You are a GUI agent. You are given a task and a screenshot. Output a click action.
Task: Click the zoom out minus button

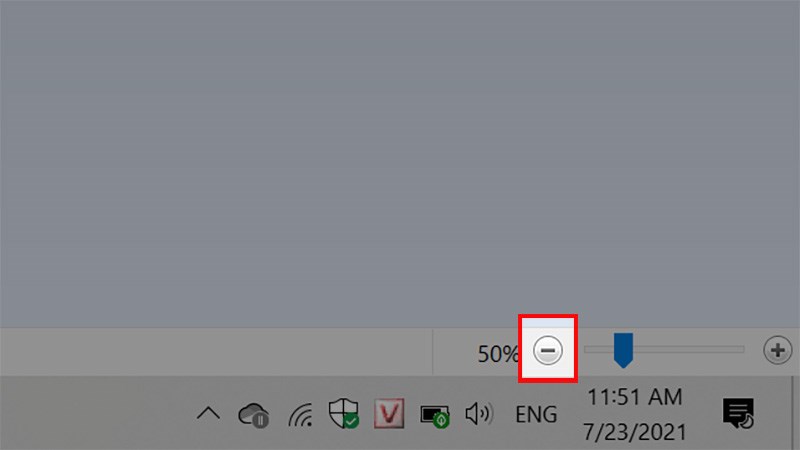tap(547, 351)
